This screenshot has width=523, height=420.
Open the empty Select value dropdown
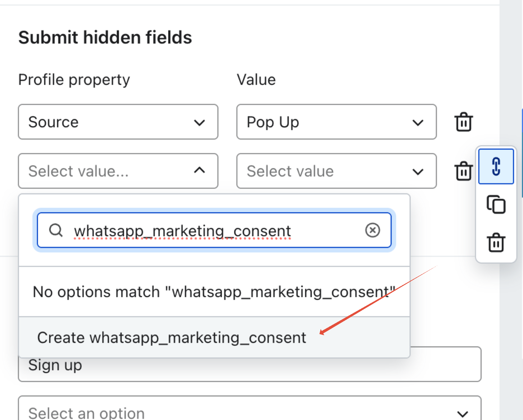[336, 171]
